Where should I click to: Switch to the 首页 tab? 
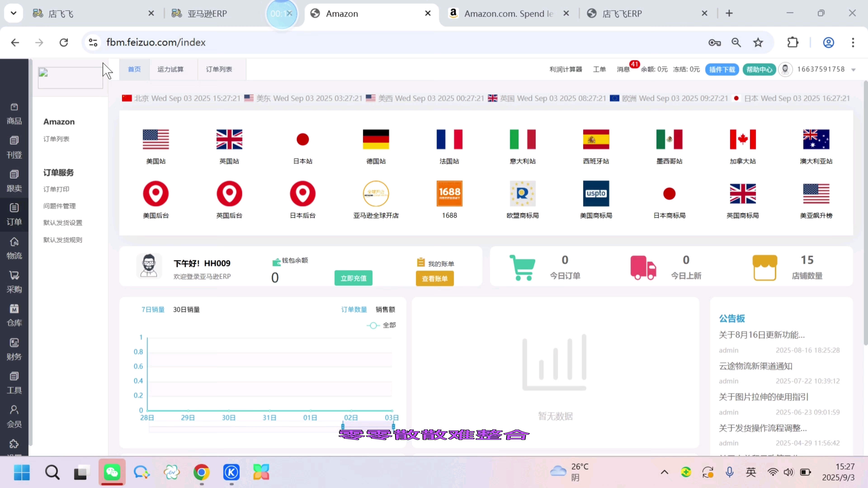134,69
